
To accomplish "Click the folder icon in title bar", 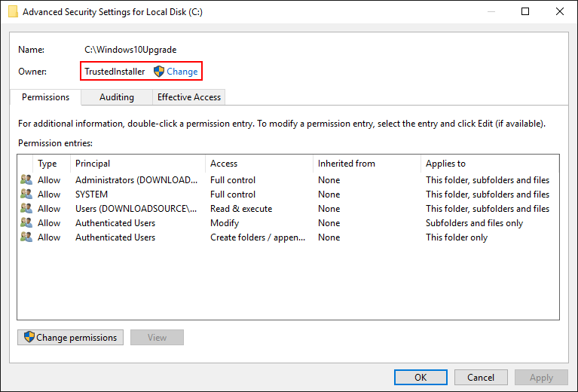I will pos(13,11).
